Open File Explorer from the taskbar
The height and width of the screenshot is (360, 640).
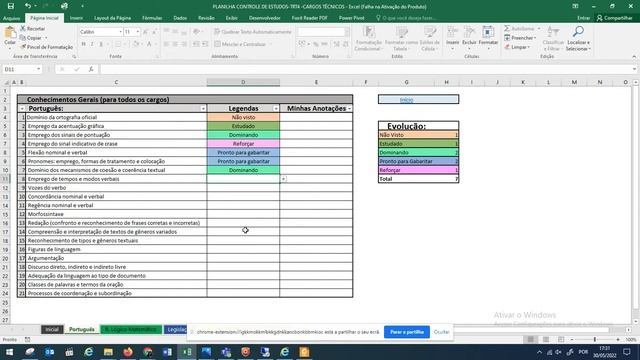(108, 352)
